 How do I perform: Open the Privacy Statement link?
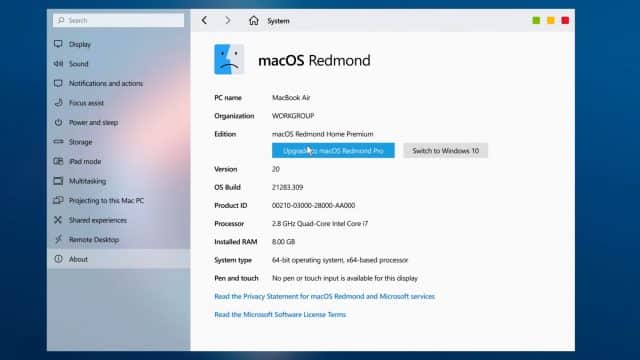(324, 296)
